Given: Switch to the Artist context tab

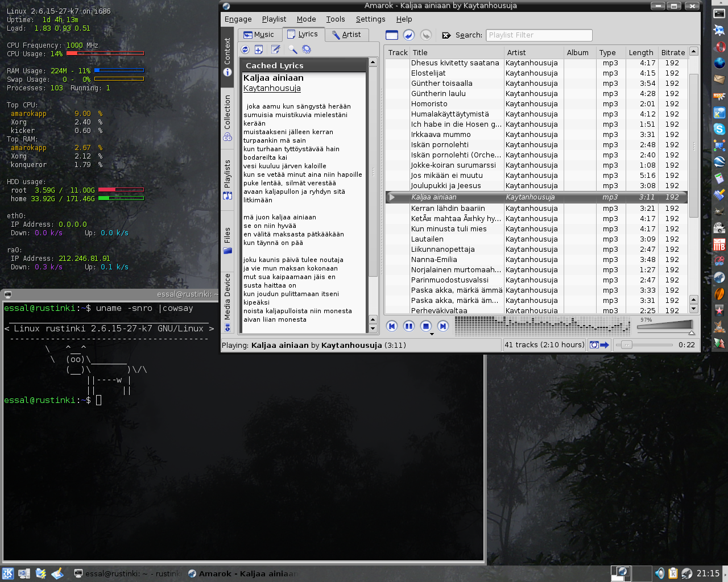Looking at the screenshot, I should [x=347, y=35].
